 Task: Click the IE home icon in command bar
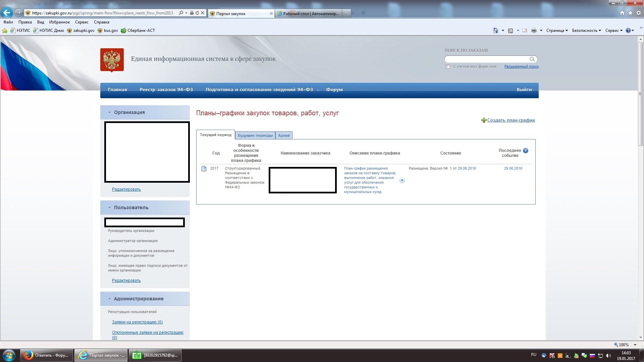(x=496, y=31)
